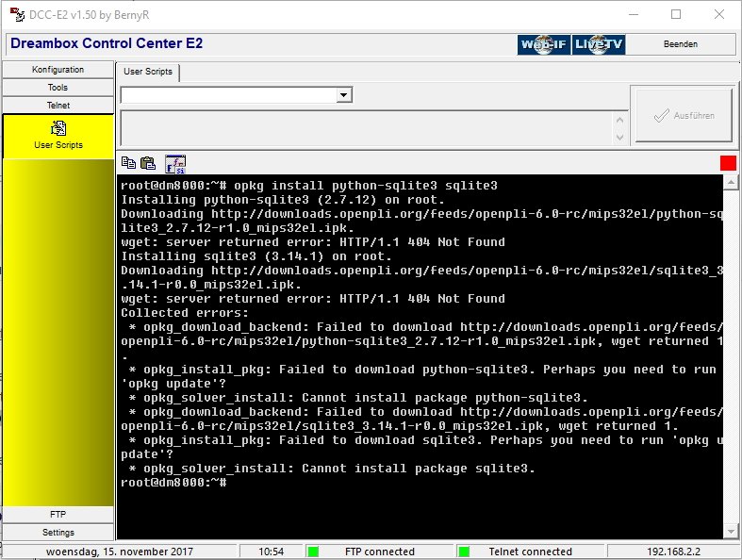742x560 pixels.
Task: Switch to the User Scripts tab
Action: tap(148, 72)
